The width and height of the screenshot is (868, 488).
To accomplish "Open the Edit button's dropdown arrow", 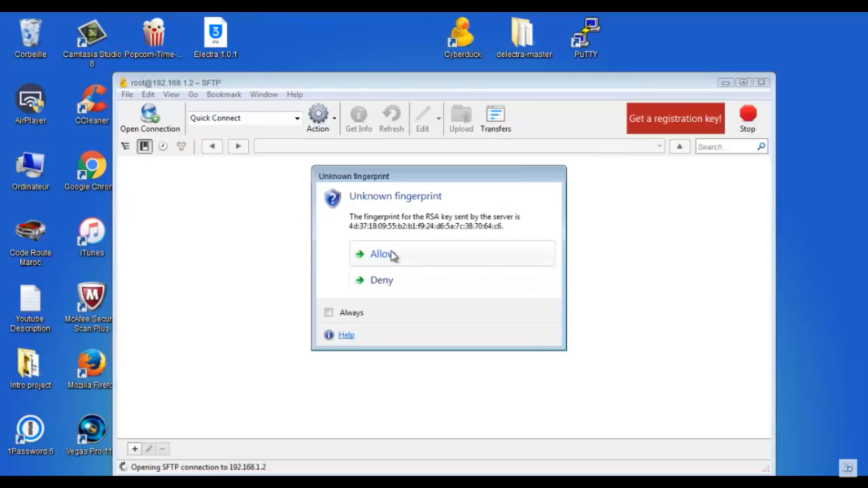I will (x=438, y=119).
